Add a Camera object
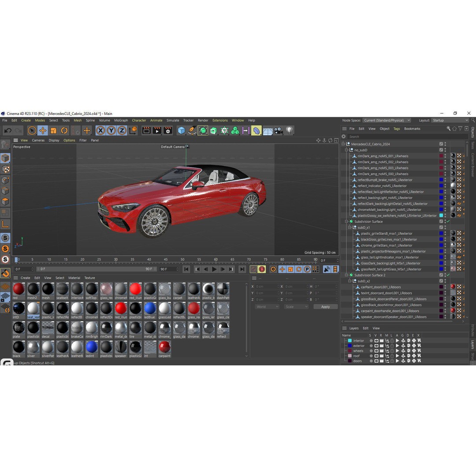 pyautogui.click(x=279, y=130)
